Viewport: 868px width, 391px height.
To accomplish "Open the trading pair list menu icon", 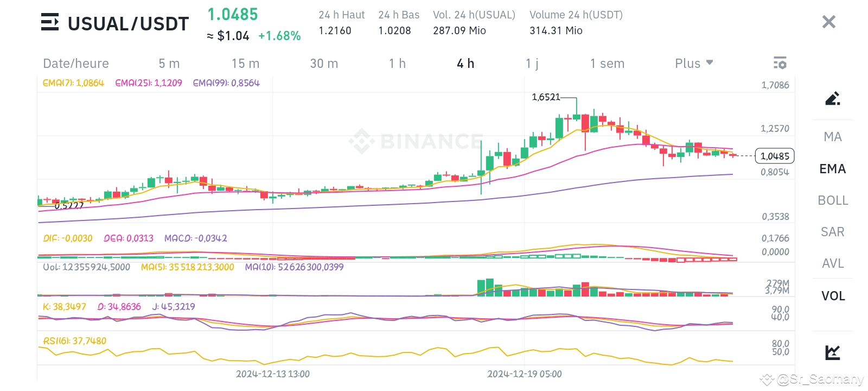I will click(x=50, y=22).
